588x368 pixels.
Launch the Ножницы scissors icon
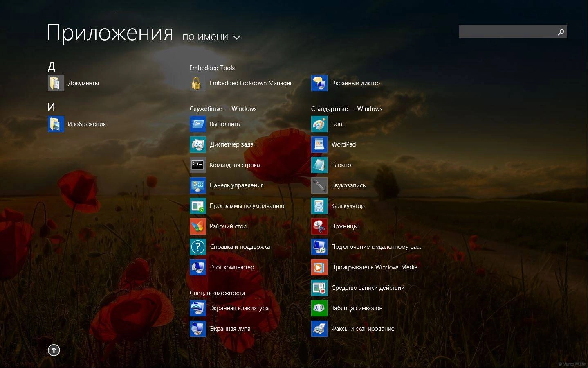(x=319, y=226)
